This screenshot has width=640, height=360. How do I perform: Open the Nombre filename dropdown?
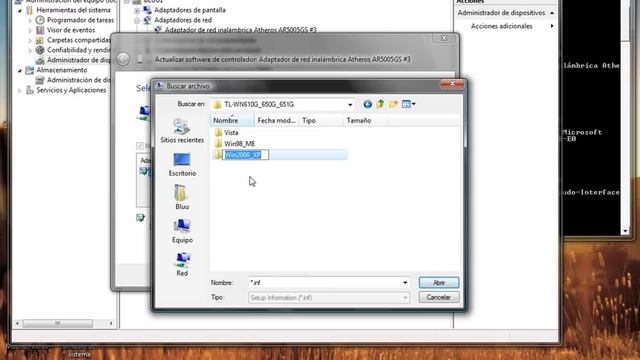(405, 282)
